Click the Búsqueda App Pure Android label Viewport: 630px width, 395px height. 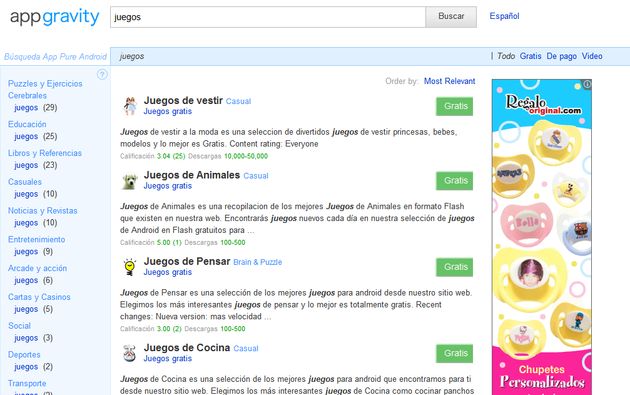(x=55, y=57)
